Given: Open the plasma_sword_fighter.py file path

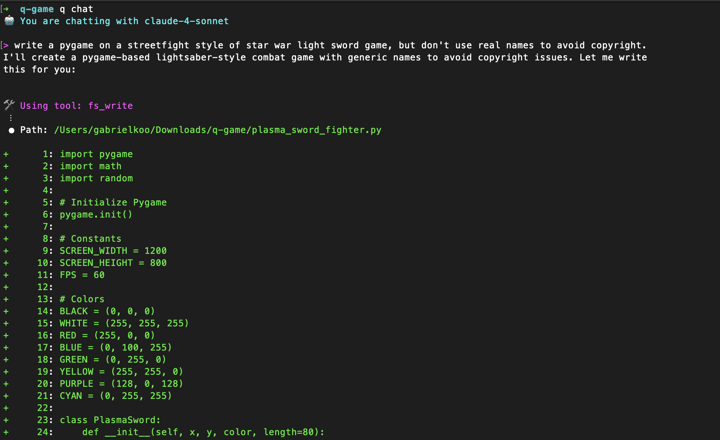Looking at the screenshot, I should [217, 130].
